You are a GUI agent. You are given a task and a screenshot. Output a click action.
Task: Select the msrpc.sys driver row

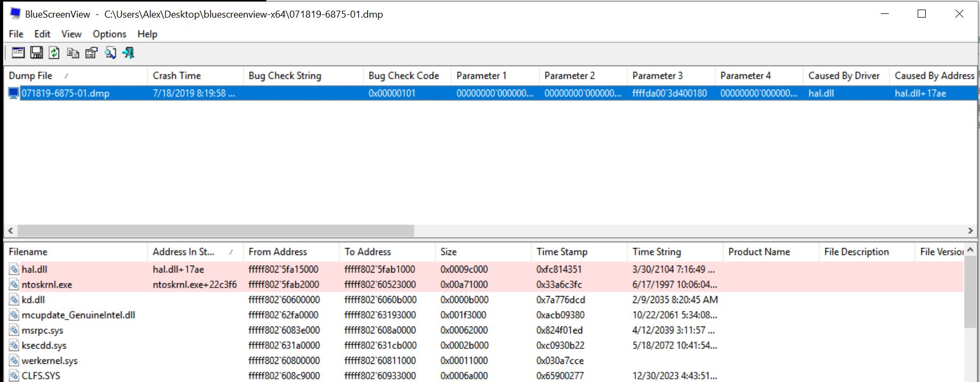click(484, 330)
